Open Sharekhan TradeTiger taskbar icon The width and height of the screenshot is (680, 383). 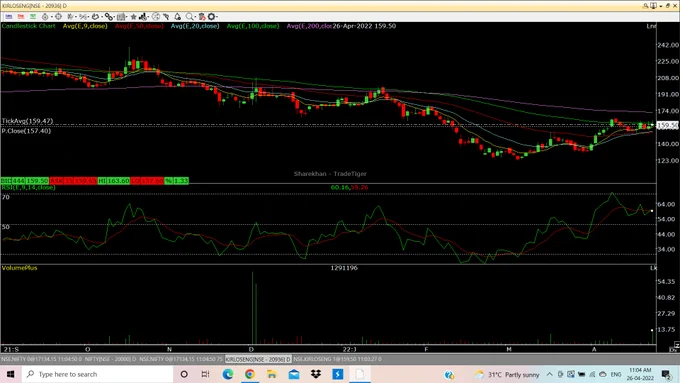point(338,374)
